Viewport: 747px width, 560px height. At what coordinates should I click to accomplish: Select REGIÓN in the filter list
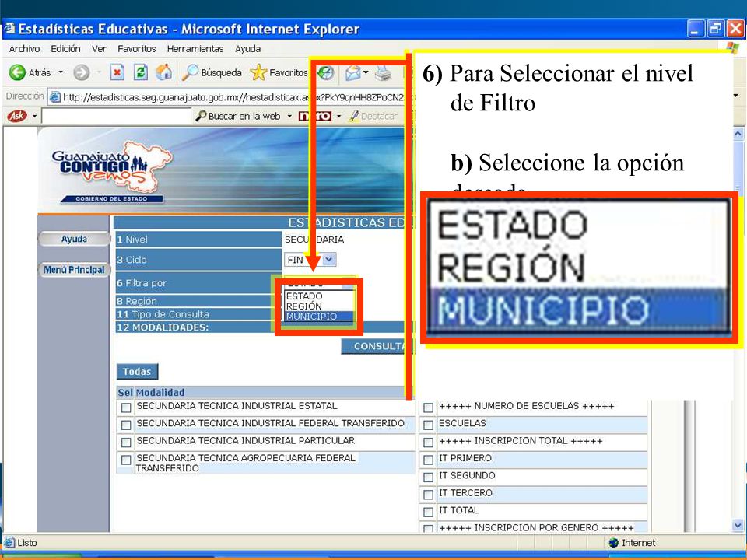[318, 306]
